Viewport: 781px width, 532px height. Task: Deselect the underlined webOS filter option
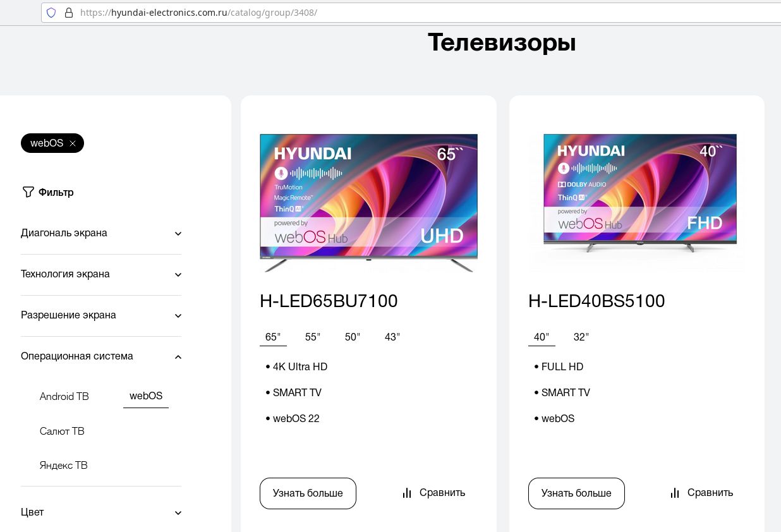coord(146,396)
